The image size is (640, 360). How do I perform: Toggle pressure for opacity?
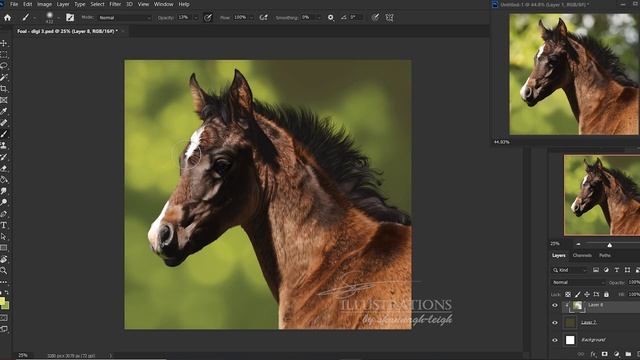click(208, 18)
